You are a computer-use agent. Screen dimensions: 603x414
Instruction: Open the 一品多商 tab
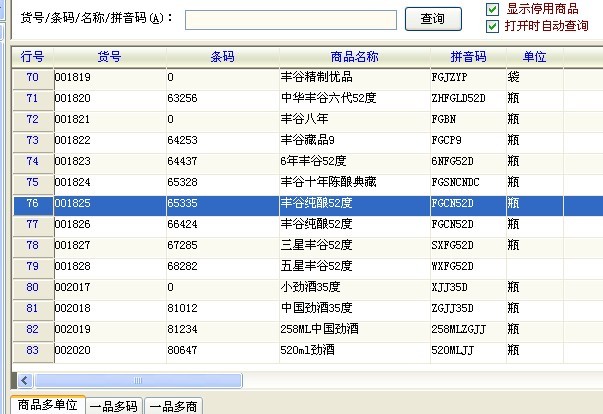[x=173, y=406]
